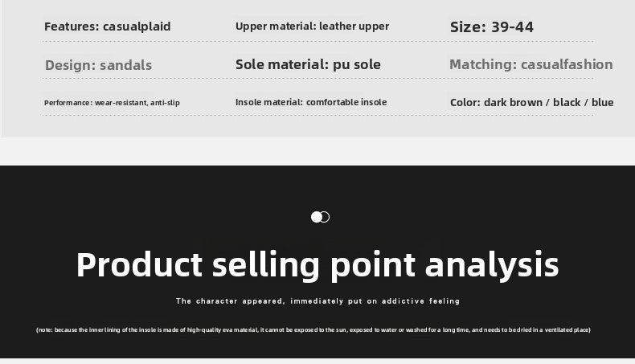Click the "Product selling point analysis" headline
Image resolution: width=635 pixels, height=364 pixels.
pos(317,264)
